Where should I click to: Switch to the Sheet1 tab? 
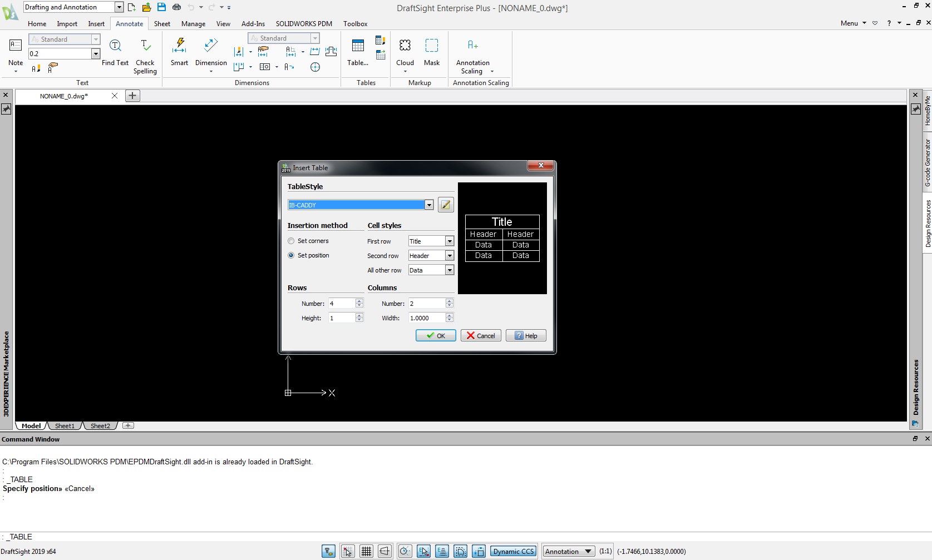[x=65, y=426]
